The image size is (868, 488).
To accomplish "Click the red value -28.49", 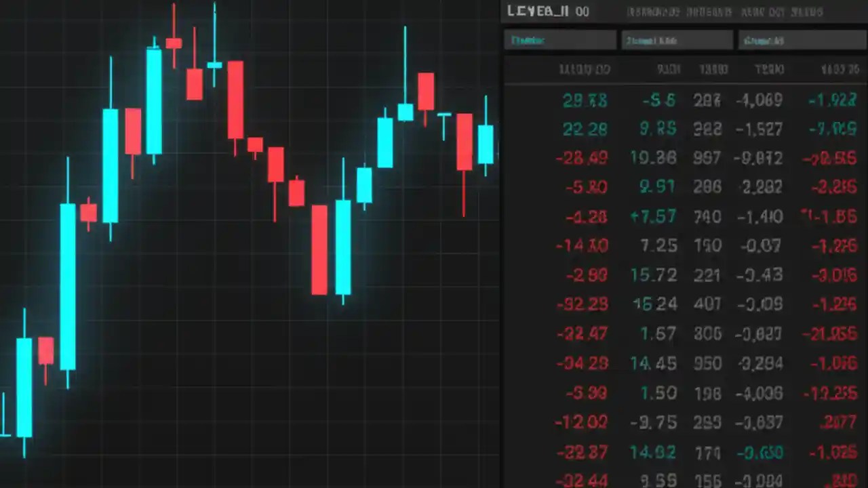I will (x=581, y=158).
